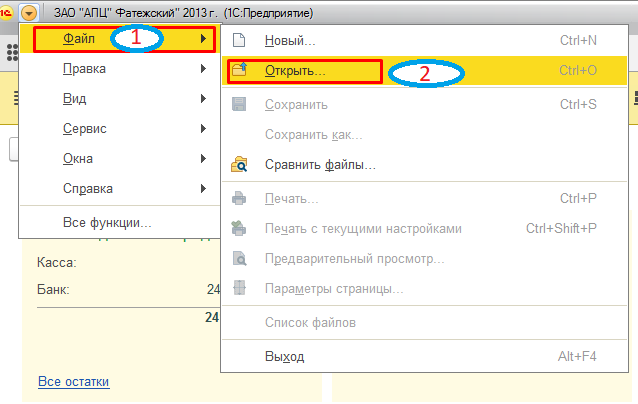This screenshot has width=638, height=404.
Task: Click Параметры страницы... entry
Action: click(x=424, y=289)
